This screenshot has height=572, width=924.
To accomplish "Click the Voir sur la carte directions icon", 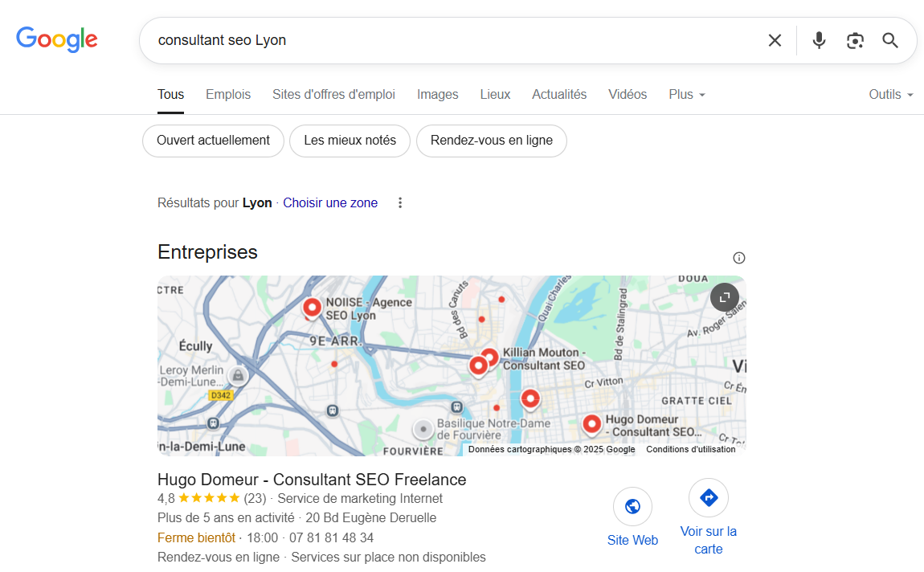I will [709, 498].
